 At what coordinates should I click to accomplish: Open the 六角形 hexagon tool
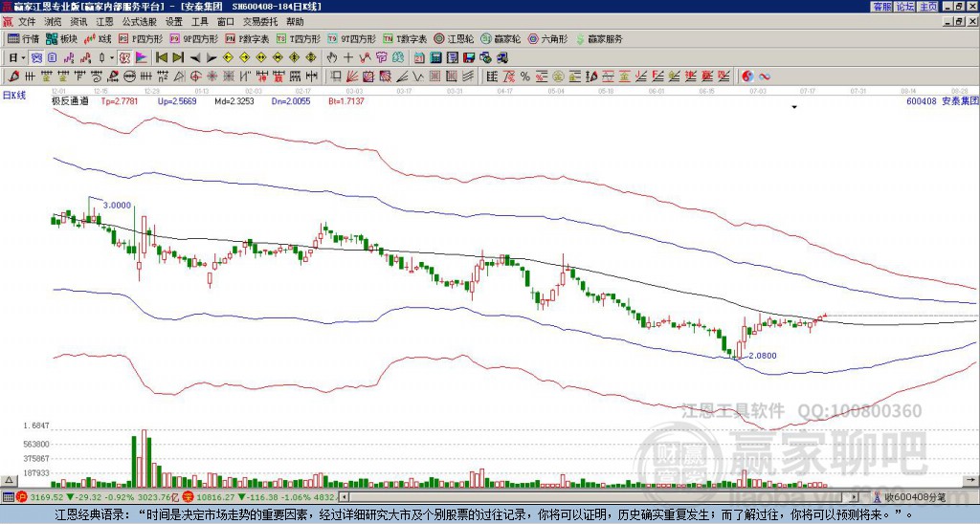547,38
